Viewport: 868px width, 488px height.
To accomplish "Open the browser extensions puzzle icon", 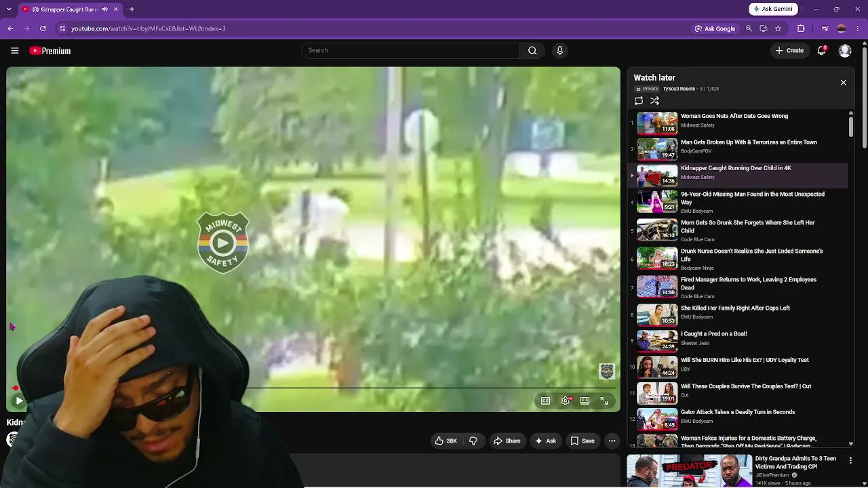I will point(801,28).
